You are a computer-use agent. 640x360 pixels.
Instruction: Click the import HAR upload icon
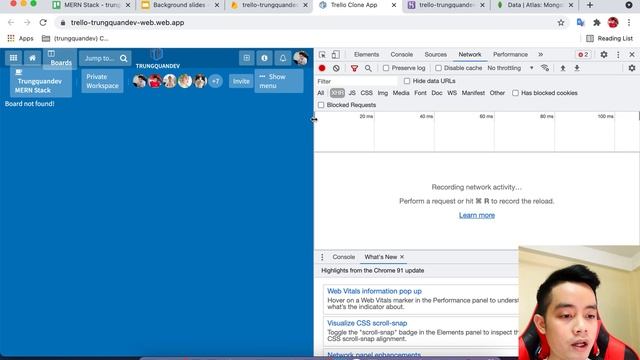563,68
